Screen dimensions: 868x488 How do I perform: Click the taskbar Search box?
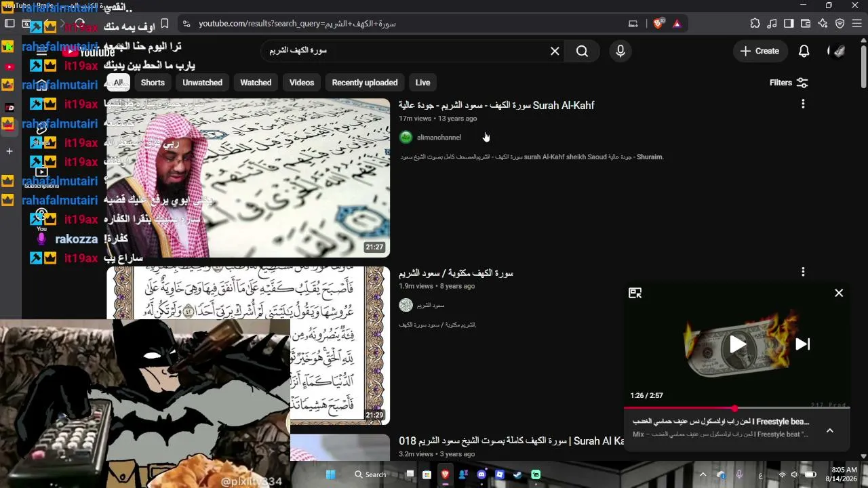click(x=370, y=474)
